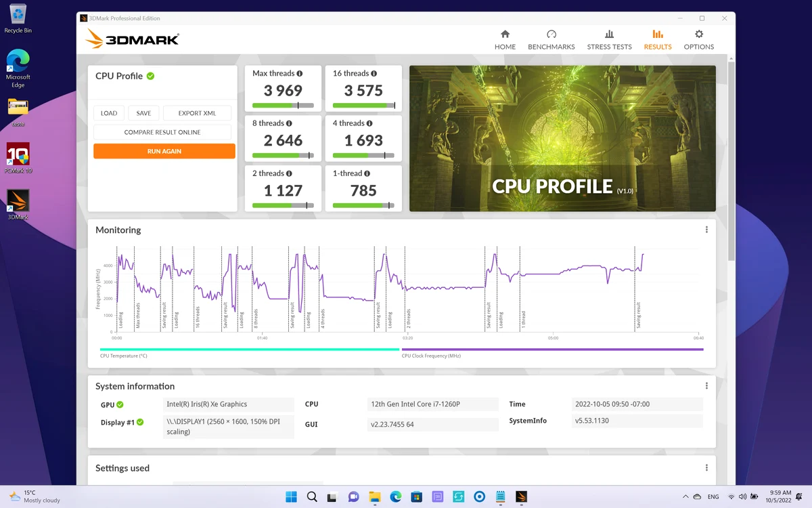Click info icon beside 16 threads
Viewport: 812px width, 508px height.
click(x=374, y=73)
